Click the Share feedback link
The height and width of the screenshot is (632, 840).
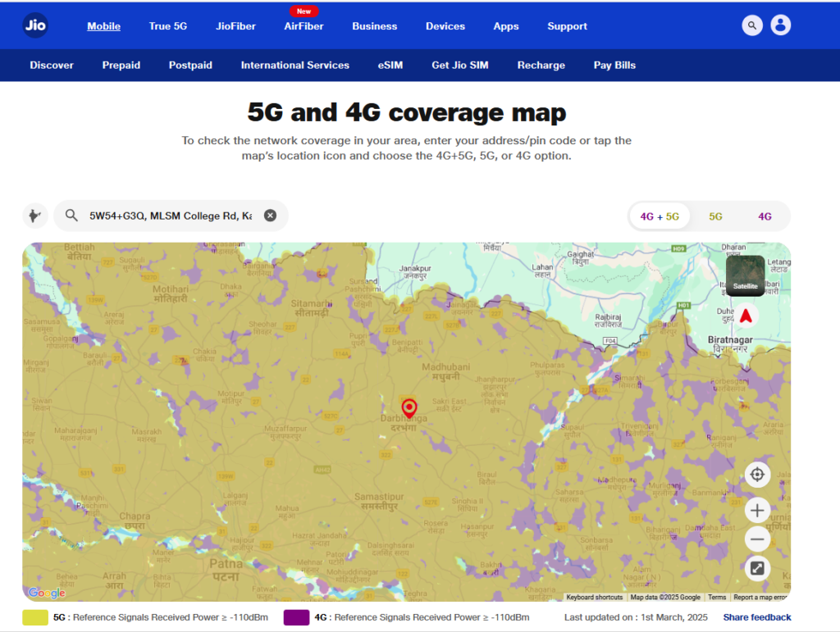click(757, 617)
